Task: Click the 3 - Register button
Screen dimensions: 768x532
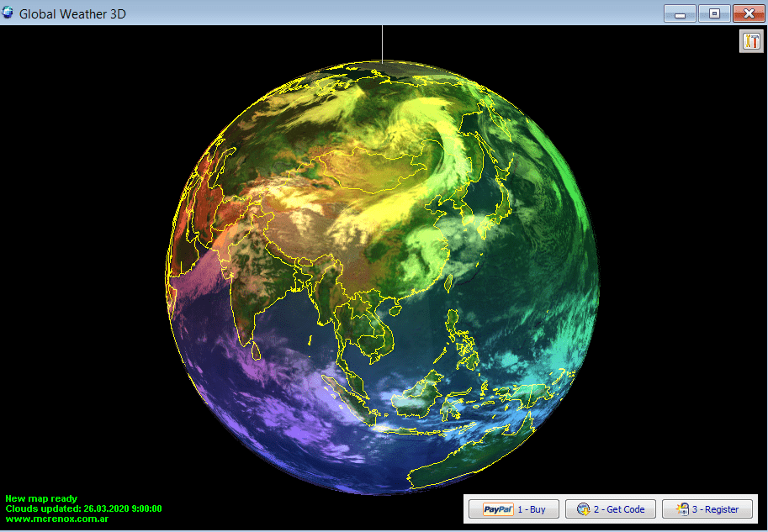Action: (x=707, y=509)
